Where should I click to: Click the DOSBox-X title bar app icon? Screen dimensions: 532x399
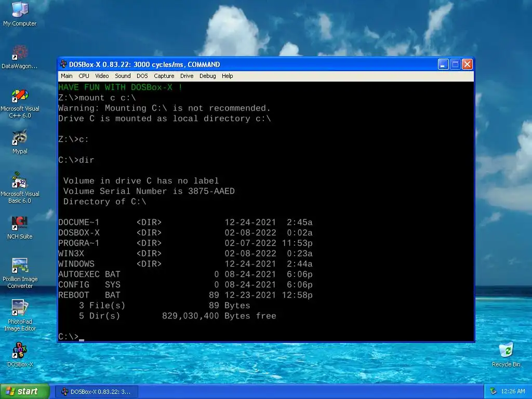click(x=63, y=64)
